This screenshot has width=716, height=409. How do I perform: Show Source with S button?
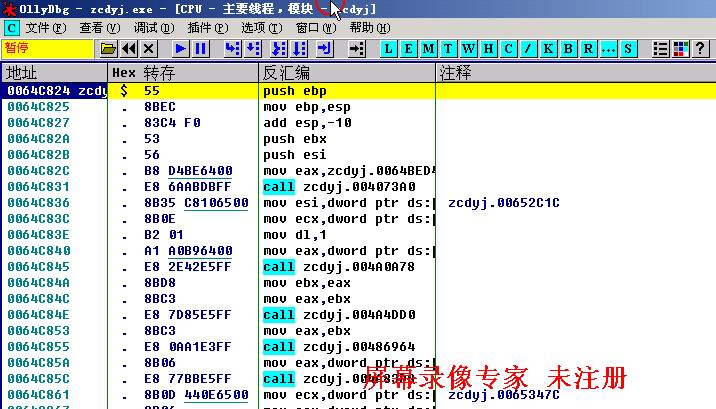(x=628, y=48)
